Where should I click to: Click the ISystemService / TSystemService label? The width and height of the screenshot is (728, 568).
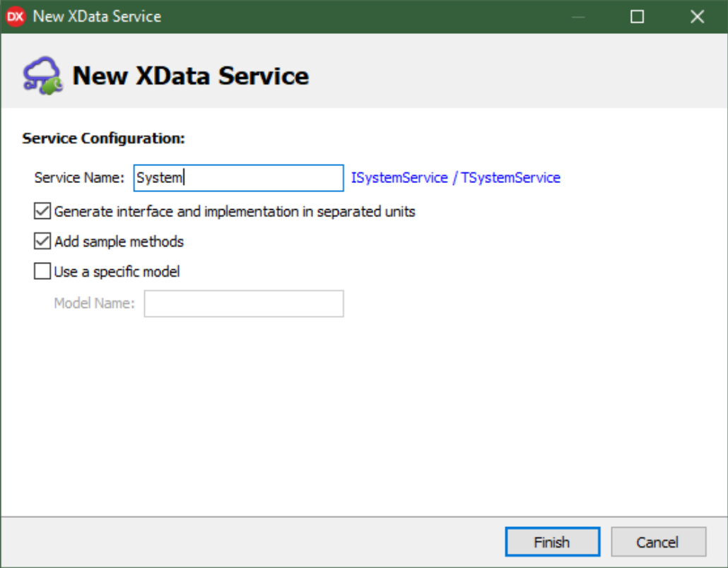pos(455,178)
